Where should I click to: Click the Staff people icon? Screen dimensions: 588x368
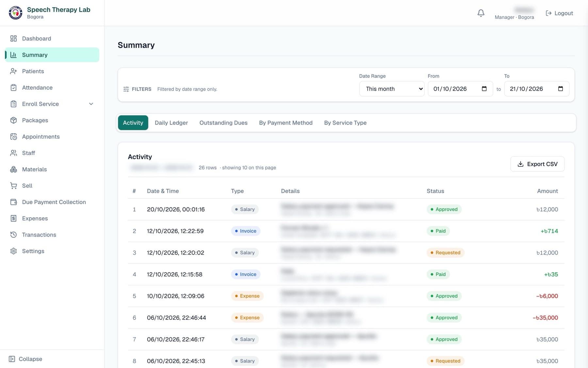tap(13, 153)
